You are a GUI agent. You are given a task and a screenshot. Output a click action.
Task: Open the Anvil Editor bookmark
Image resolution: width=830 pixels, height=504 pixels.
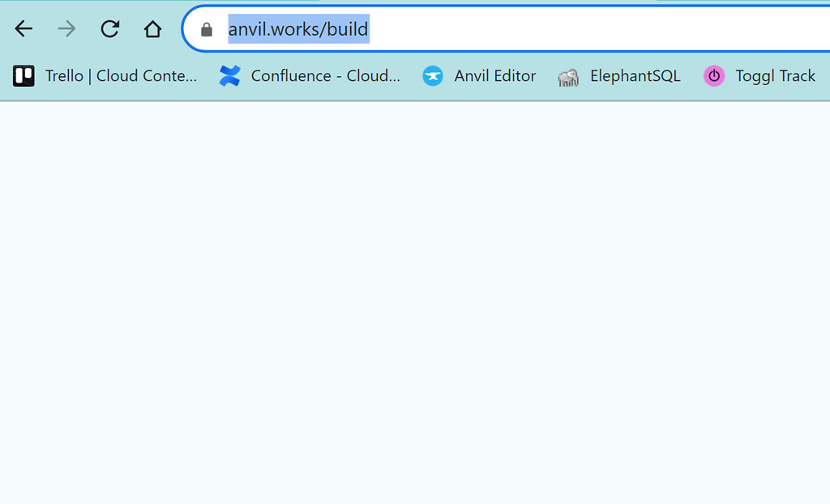click(494, 75)
